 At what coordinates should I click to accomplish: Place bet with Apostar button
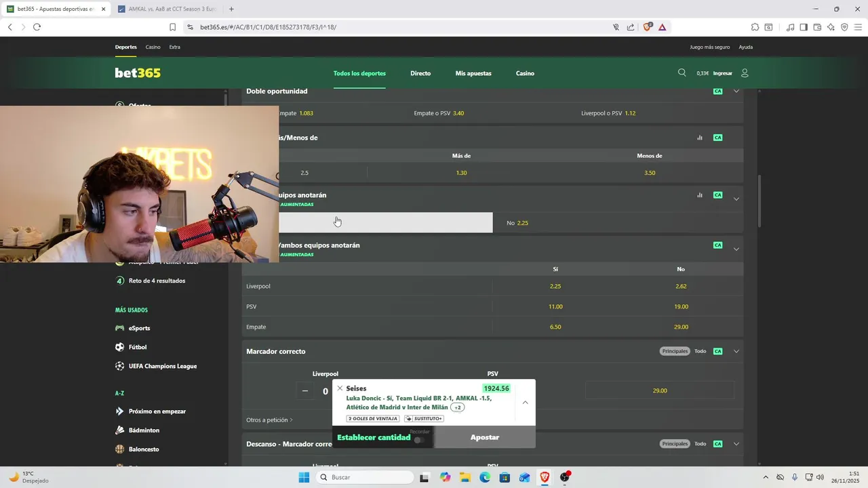pyautogui.click(x=485, y=437)
